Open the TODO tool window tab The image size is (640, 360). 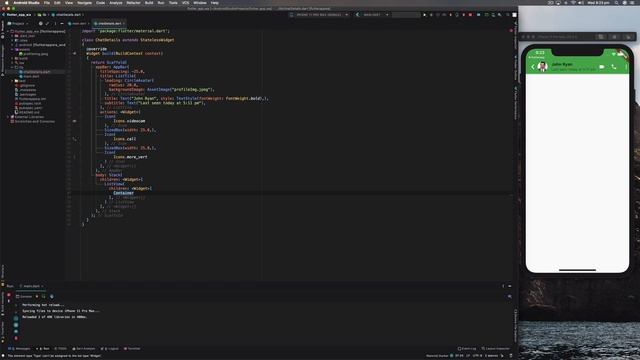[60, 349]
